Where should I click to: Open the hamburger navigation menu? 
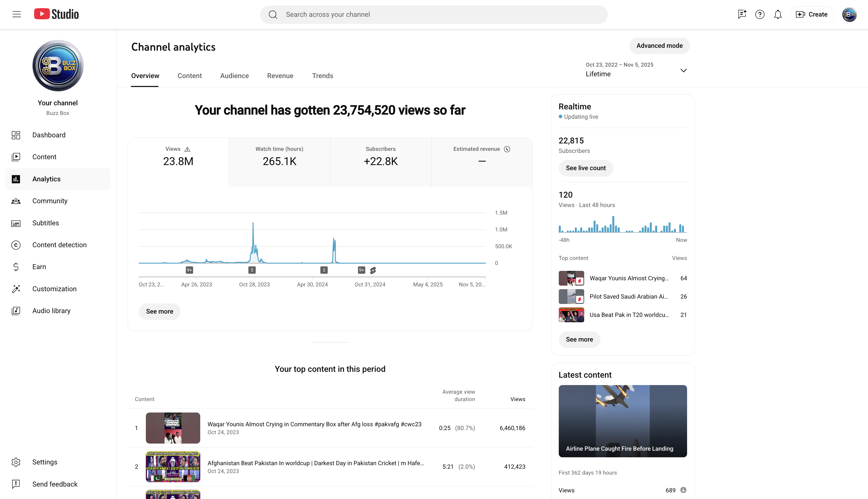[x=17, y=14]
